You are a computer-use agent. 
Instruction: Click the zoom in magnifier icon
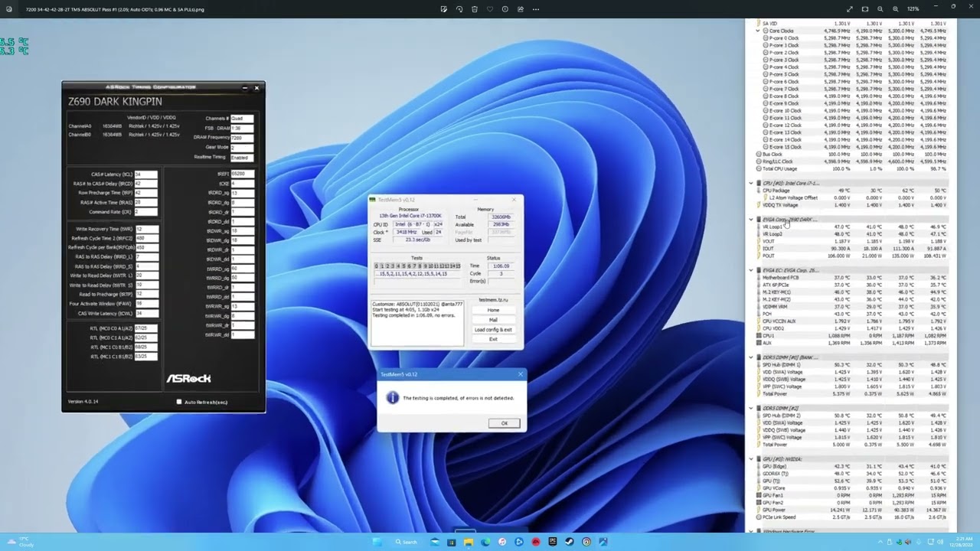point(895,9)
